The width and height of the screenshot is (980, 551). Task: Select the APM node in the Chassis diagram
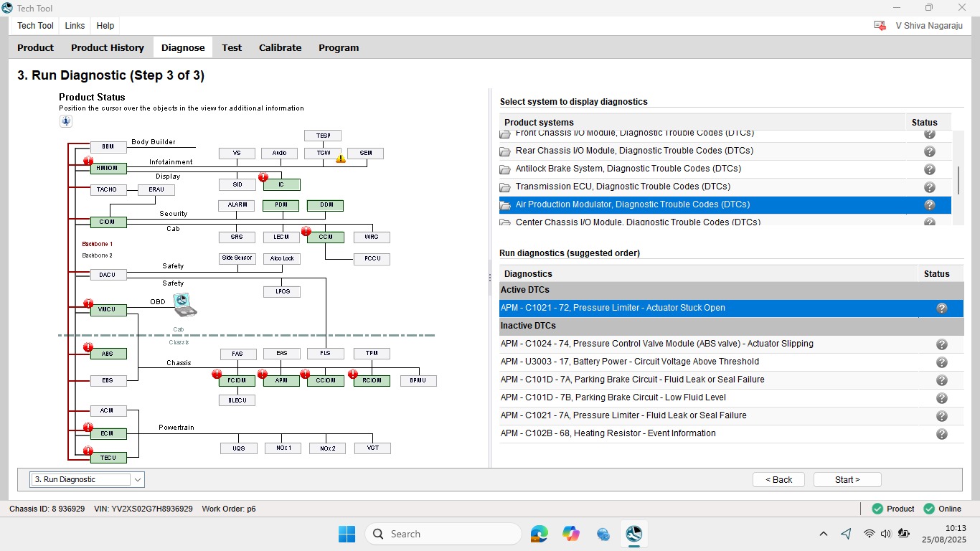[x=281, y=381]
